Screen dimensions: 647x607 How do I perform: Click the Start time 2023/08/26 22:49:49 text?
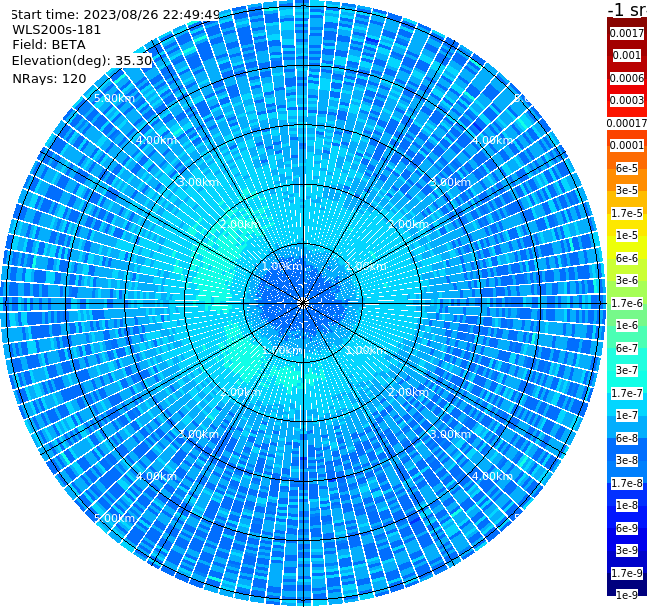point(115,15)
